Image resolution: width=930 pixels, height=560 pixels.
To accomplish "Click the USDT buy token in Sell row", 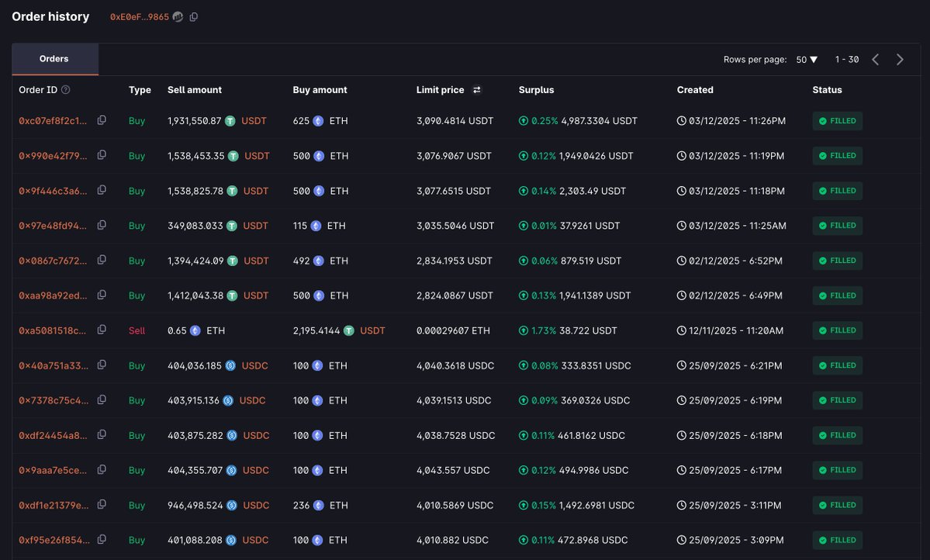I will [x=372, y=330].
